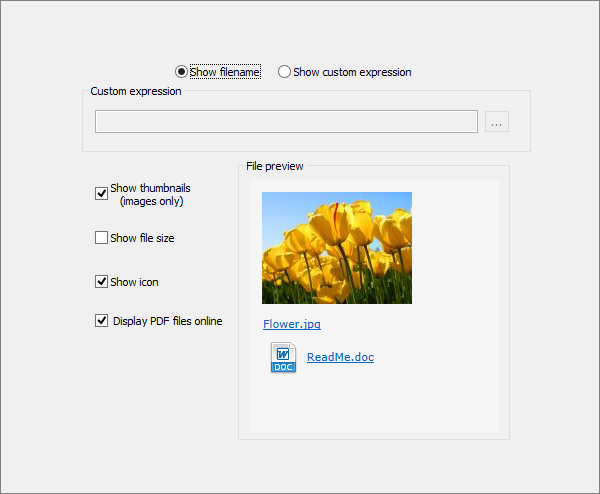This screenshot has width=600, height=494.
Task: Click the 'Display PDF files online' label text
Action: coord(167,321)
